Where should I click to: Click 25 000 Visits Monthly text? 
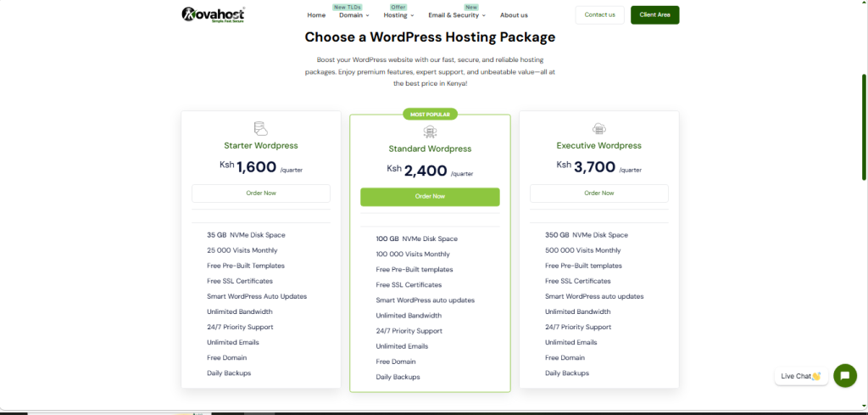(242, 250)
